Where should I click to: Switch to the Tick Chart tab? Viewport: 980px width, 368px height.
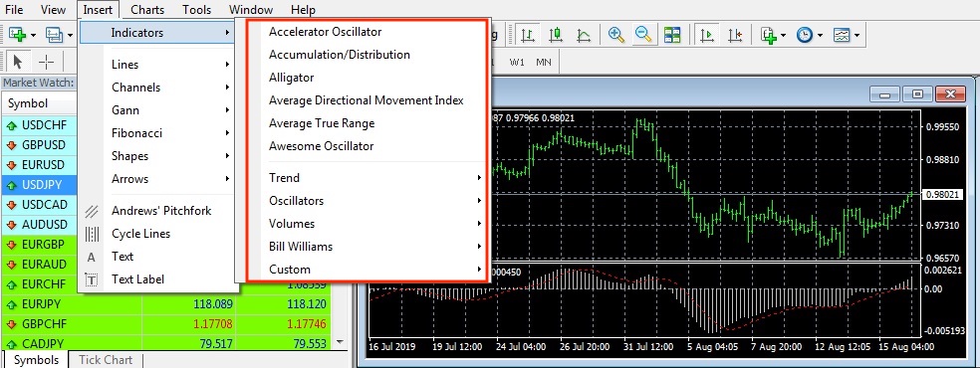point(106,360)
